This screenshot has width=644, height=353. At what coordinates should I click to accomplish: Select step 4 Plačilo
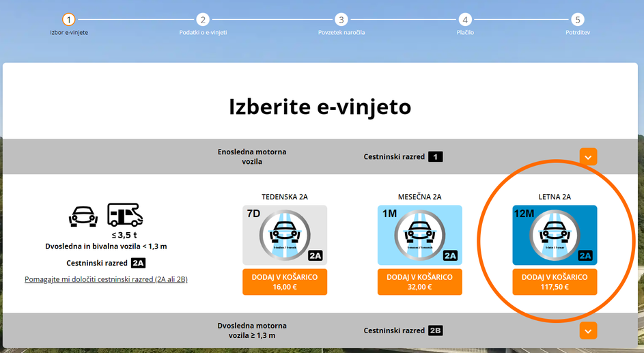point(465,20)
